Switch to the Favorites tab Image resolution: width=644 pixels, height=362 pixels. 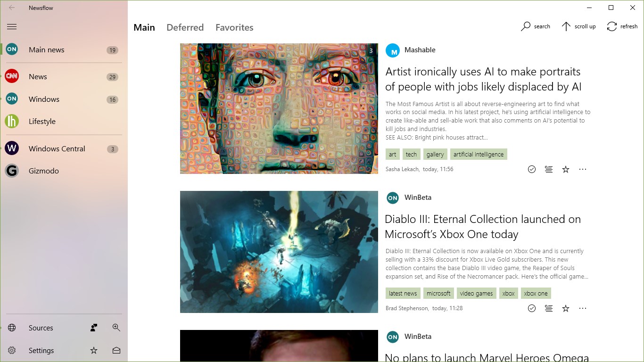coord(234,27)
